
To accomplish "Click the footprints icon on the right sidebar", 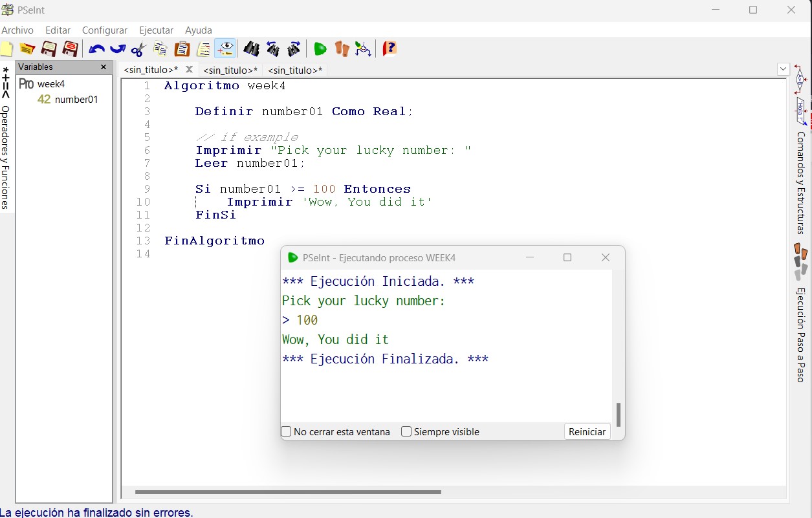I will [801, 261].
